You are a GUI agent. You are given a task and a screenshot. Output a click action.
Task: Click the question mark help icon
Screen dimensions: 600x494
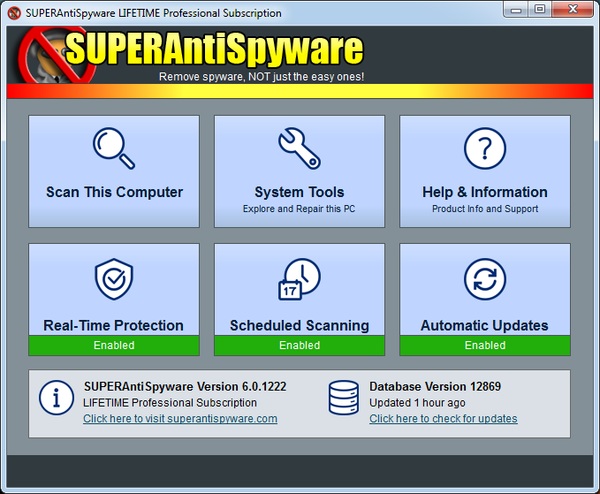[x=485, y=148]
